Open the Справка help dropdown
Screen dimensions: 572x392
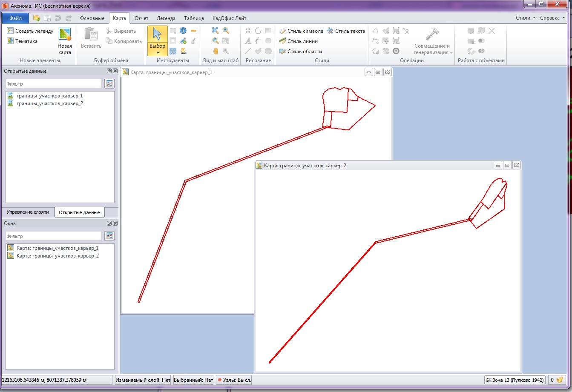(552, 18)
